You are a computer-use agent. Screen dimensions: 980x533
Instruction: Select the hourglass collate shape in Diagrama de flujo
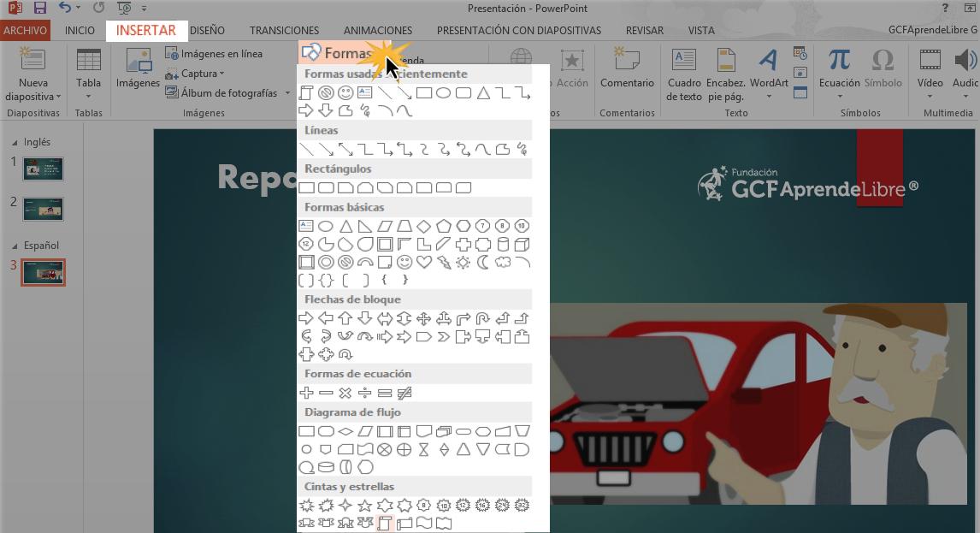(424, 449)
